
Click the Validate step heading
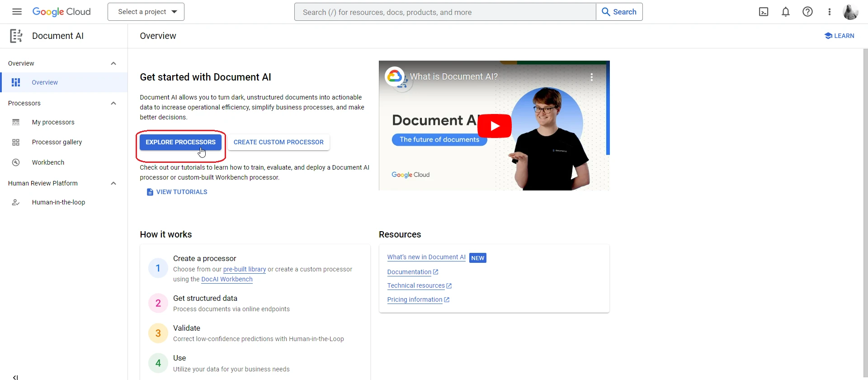187,328
